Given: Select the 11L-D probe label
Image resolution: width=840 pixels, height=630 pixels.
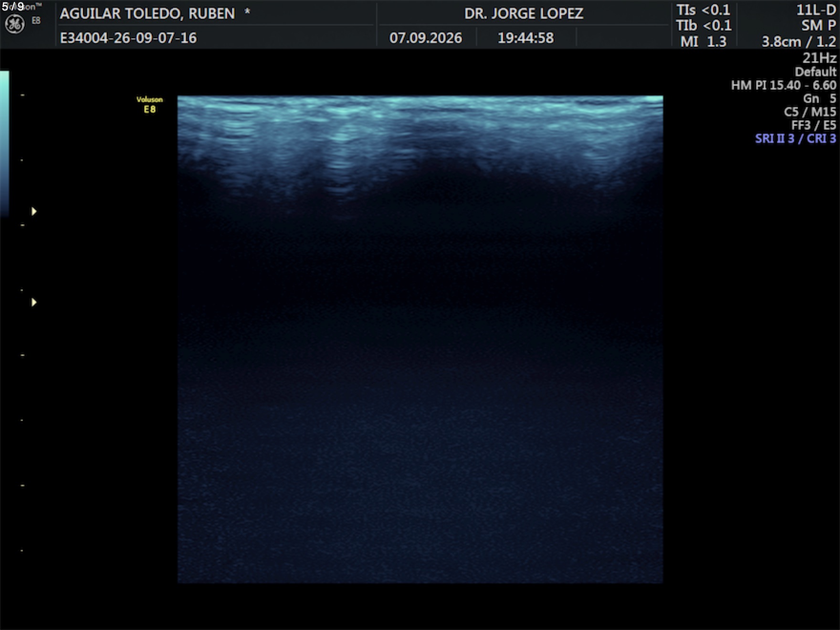Looking at the screenshot, I should point(816,10).
